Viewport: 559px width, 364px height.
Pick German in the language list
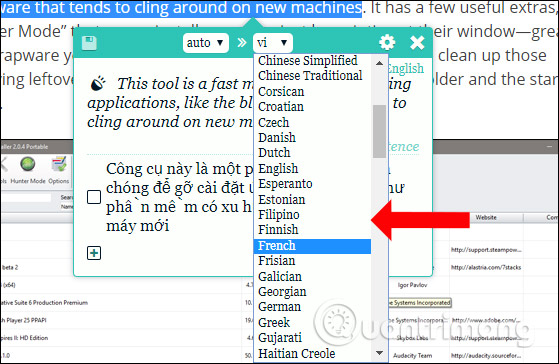tap(312, 307)
